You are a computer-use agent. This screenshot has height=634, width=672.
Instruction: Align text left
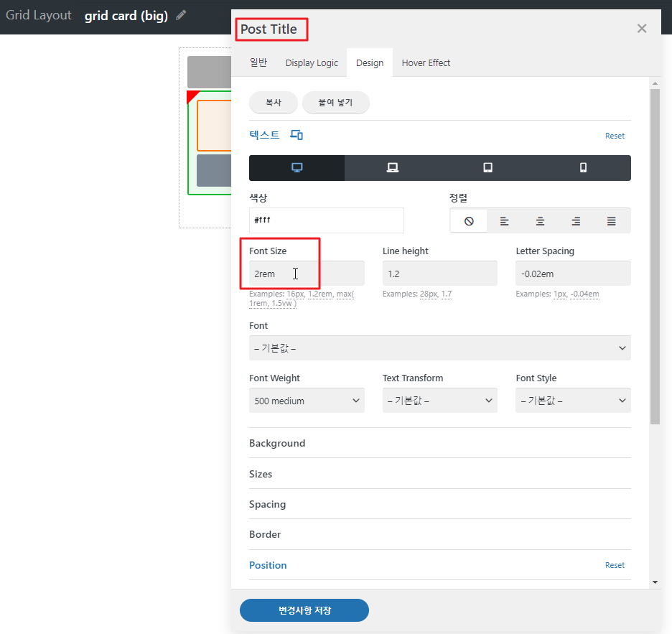click(505, 220)
